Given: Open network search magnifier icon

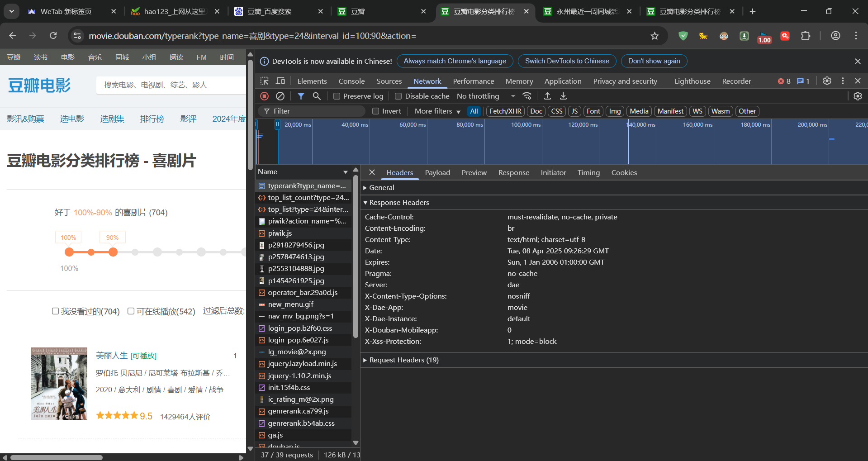Looking at the screenshot, I should point(317,96).
